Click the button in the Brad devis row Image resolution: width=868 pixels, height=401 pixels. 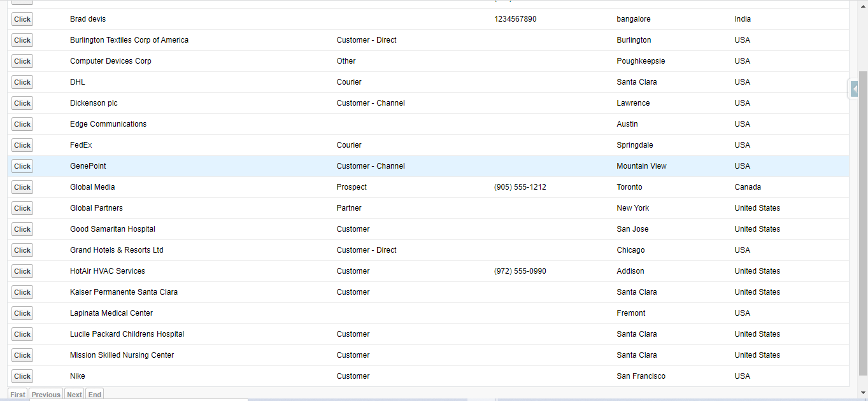pos(22,19)
